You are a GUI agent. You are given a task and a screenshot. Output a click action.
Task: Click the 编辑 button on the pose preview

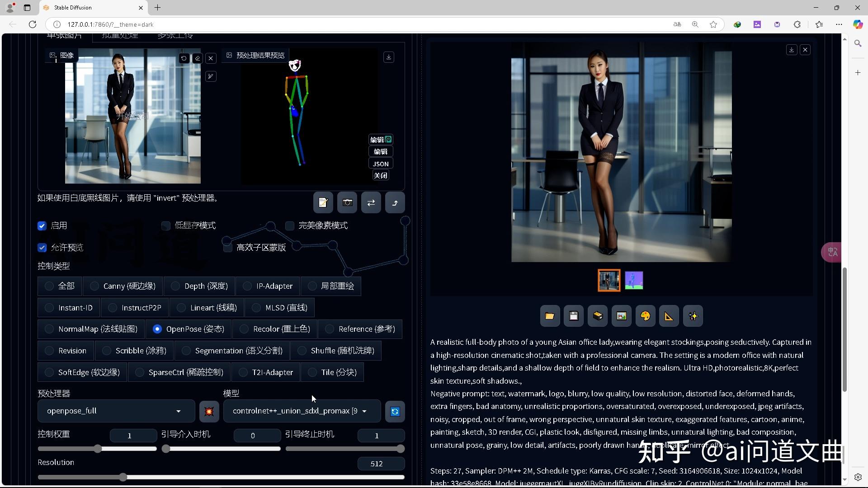[380, 151]
